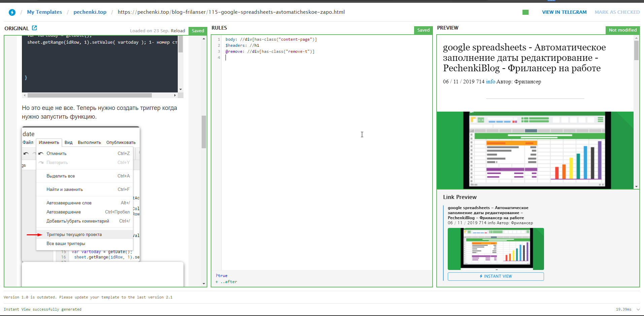Click the info link in preview
The height and width of the screenshot is (316, 644).
point(490,82)
